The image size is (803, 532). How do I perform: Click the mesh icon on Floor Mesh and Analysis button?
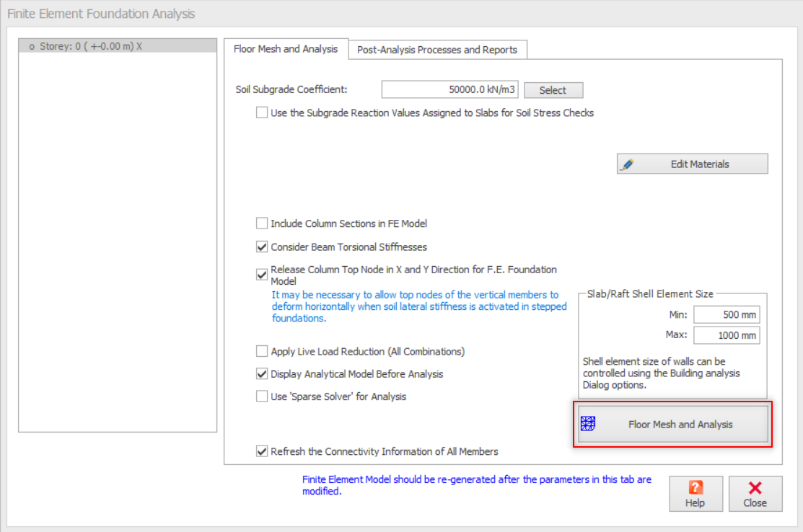point(588,425)
